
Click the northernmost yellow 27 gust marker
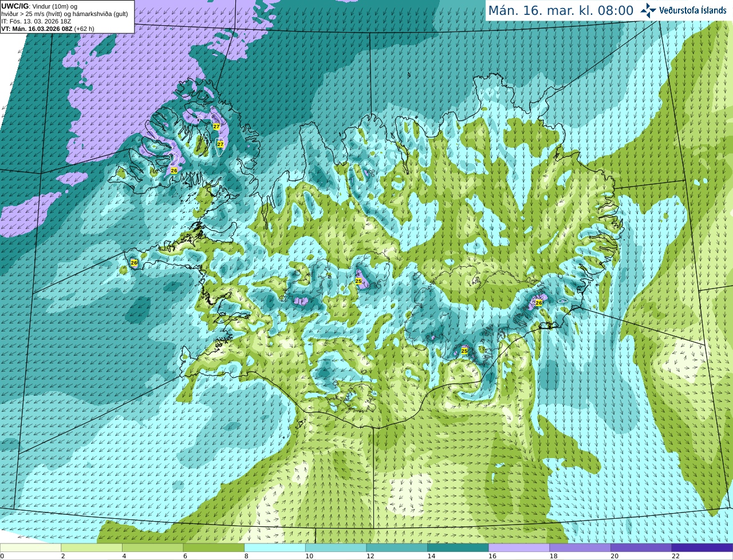[216, 127]
